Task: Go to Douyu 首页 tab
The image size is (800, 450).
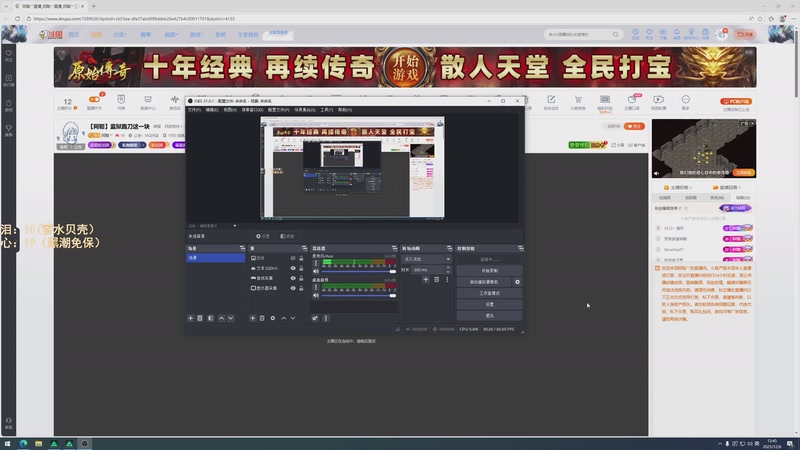Action: coord(74,35)
